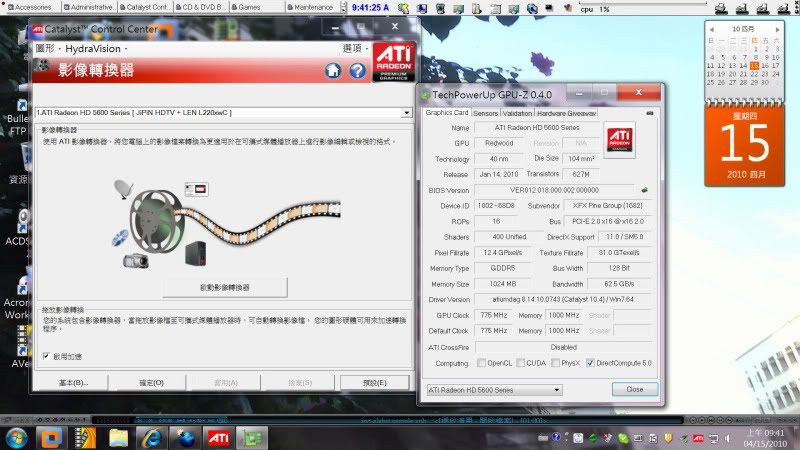Click the GPU-Z camera screenshot icon
This screenshot has height=450, width=800.
coord(650,113)
